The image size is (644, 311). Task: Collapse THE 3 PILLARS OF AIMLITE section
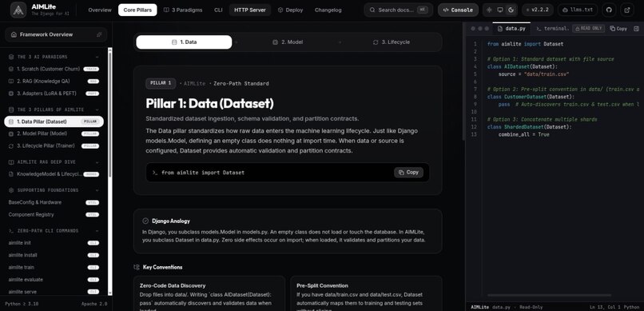97,110
